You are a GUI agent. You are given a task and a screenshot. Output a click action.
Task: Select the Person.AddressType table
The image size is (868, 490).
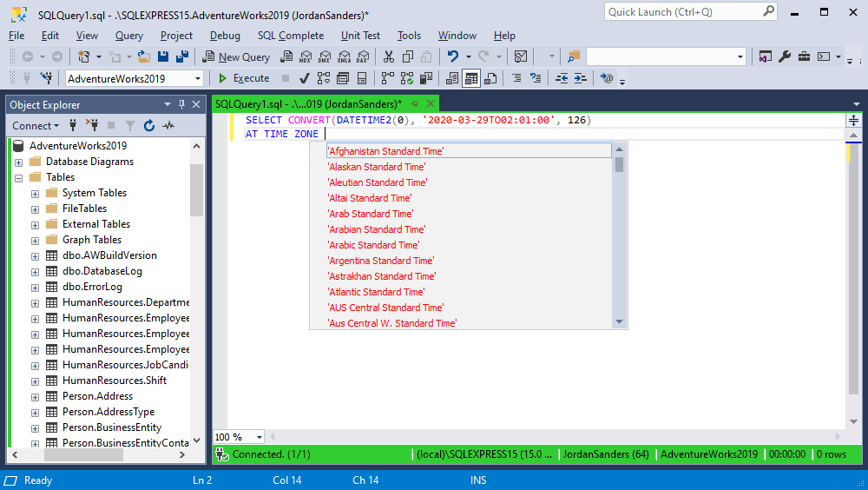(108, 411)
